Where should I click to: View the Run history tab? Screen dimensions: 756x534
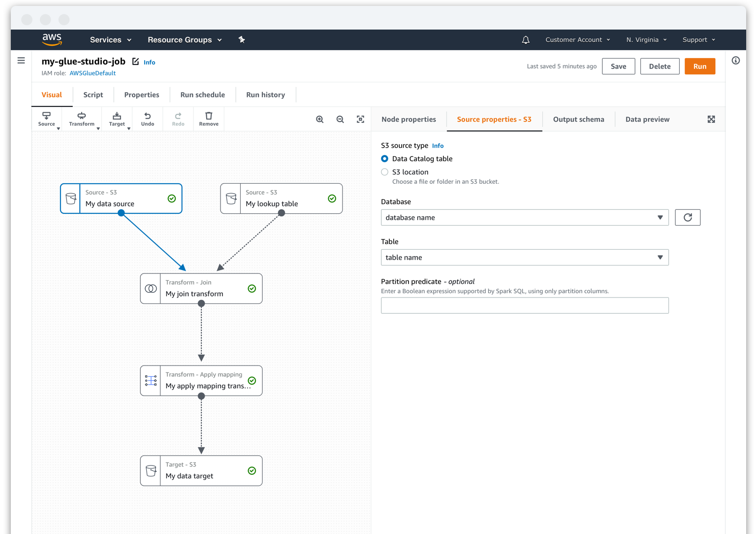pos(266,95)
